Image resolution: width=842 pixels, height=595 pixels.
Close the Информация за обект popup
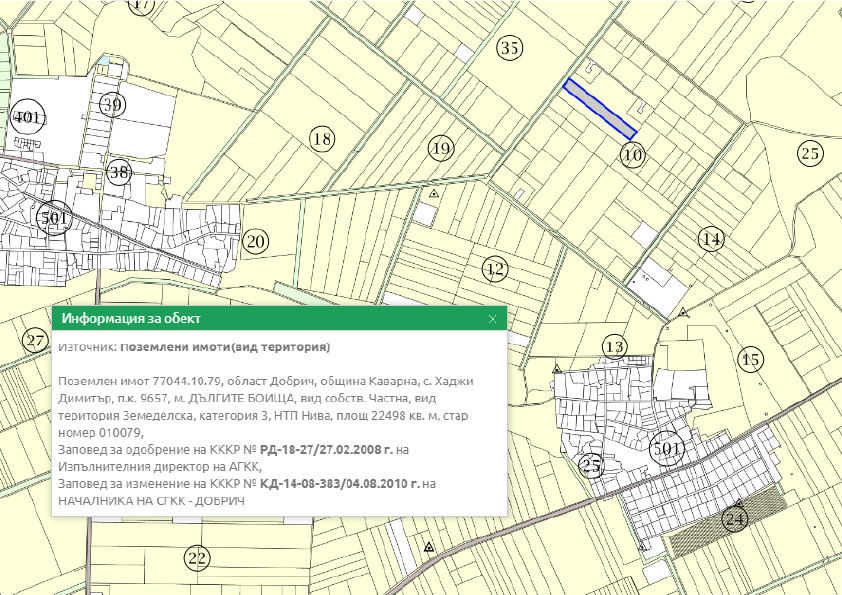pyautogui.click(x=491, y=319)
